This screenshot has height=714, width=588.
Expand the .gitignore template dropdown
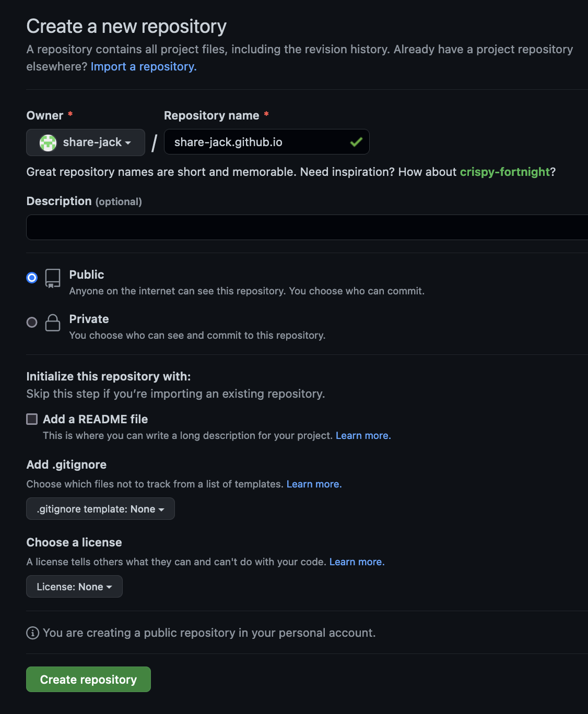click(x=100, y=509)
